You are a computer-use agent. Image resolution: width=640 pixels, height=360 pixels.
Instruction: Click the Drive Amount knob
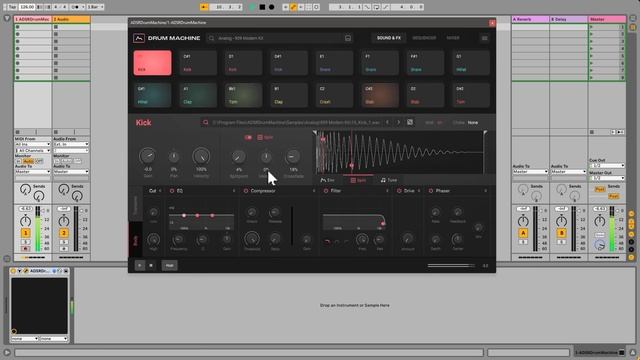[x=407, y=239]
